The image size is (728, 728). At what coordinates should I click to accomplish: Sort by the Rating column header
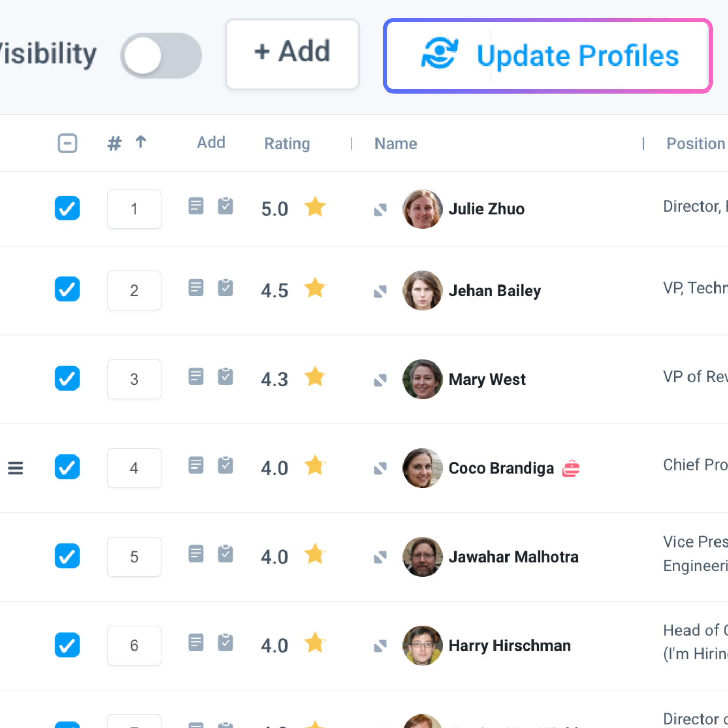tap(287, 144)
